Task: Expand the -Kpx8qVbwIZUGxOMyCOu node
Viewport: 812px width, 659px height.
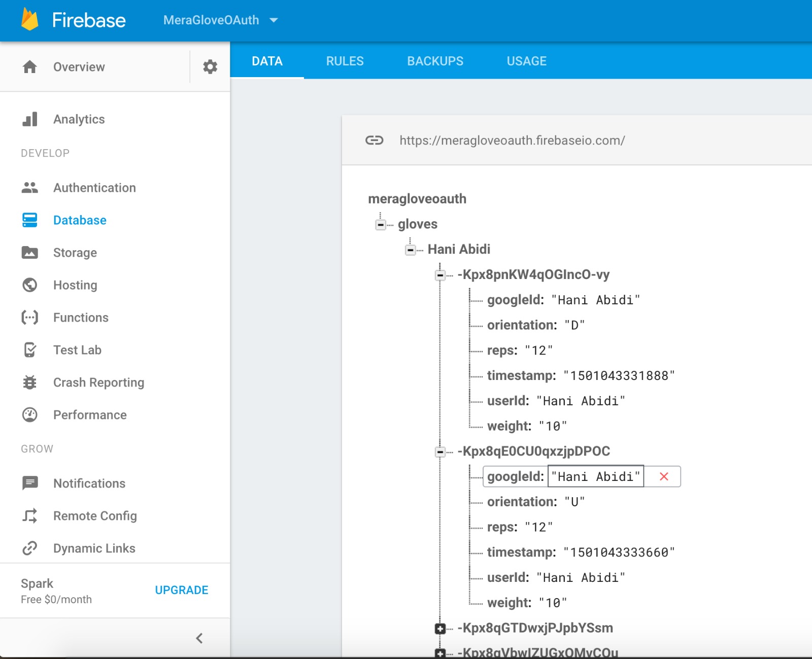Action: click(x=441, y=653)
